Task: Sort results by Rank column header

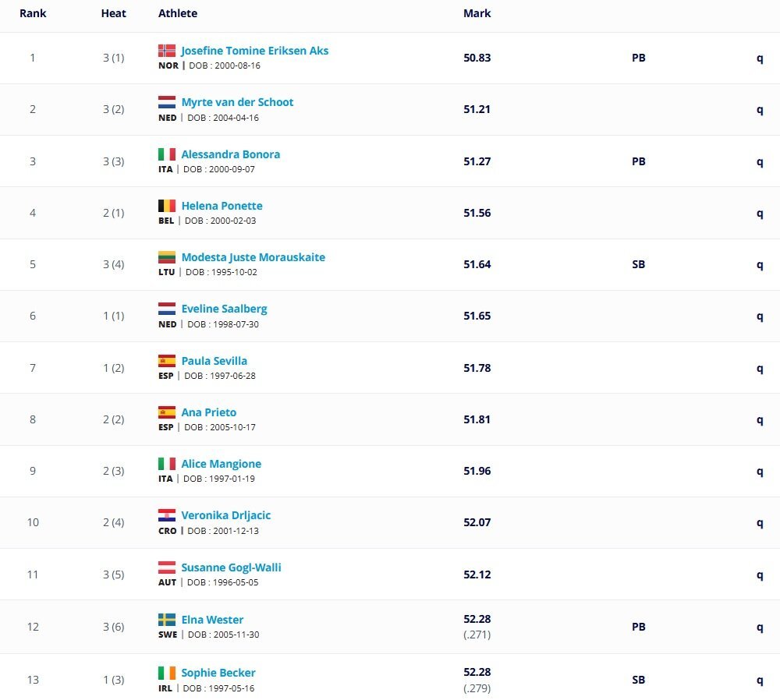Action: [33, 13]
